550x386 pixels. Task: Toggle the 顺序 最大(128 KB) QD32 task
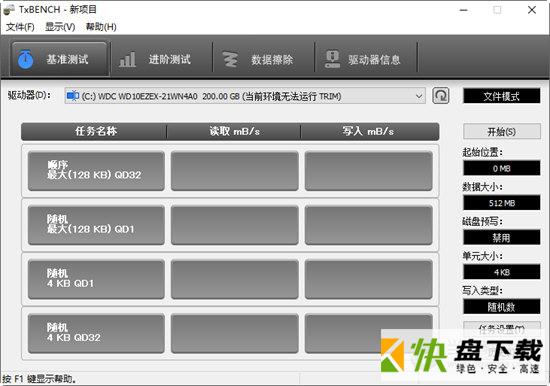click(x=96, y=171)
